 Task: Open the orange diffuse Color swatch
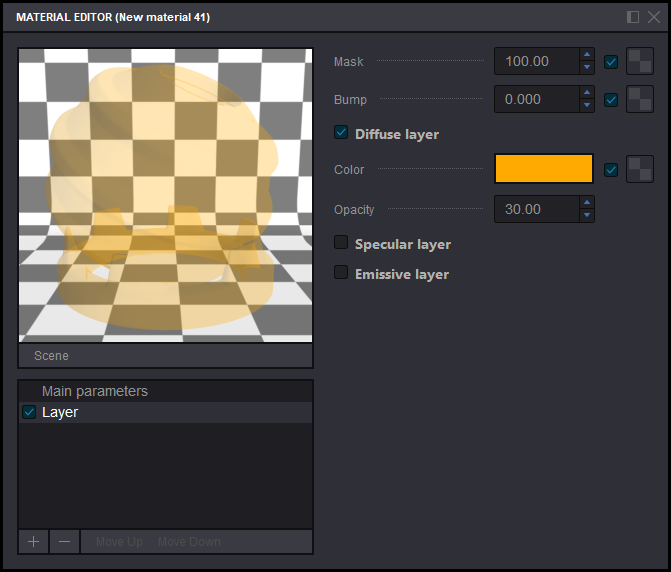coord(544,169)
